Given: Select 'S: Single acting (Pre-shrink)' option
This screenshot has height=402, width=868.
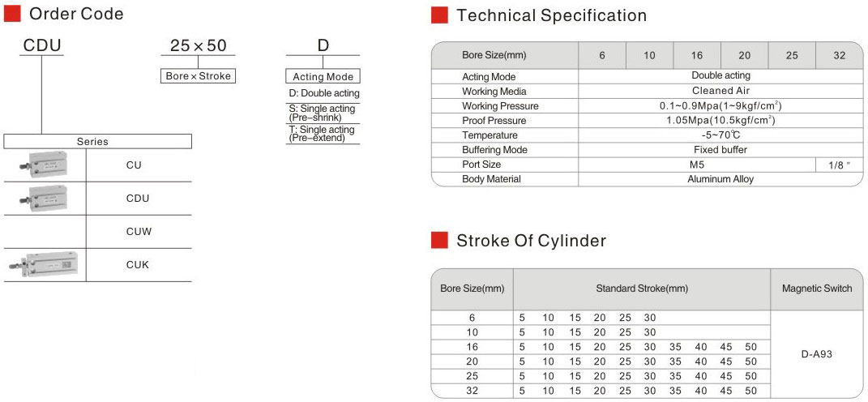Looking at the screenshot, I should click(322, 112).
